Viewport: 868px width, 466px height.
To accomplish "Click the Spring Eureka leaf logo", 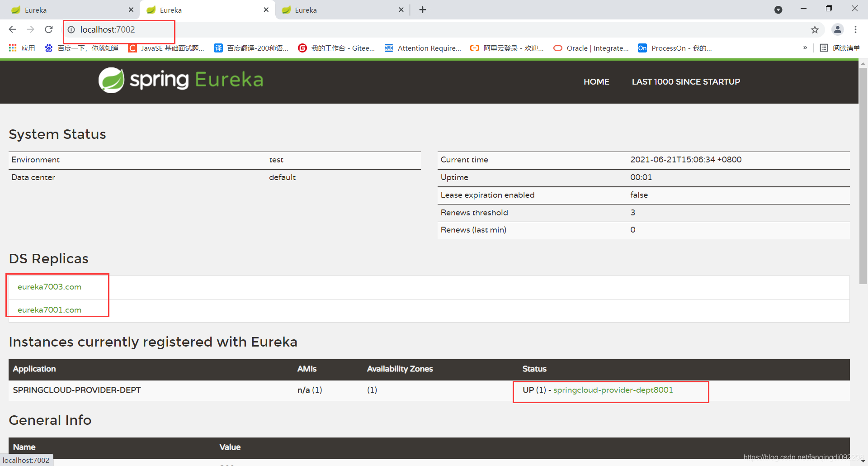I will coord(111,80).
